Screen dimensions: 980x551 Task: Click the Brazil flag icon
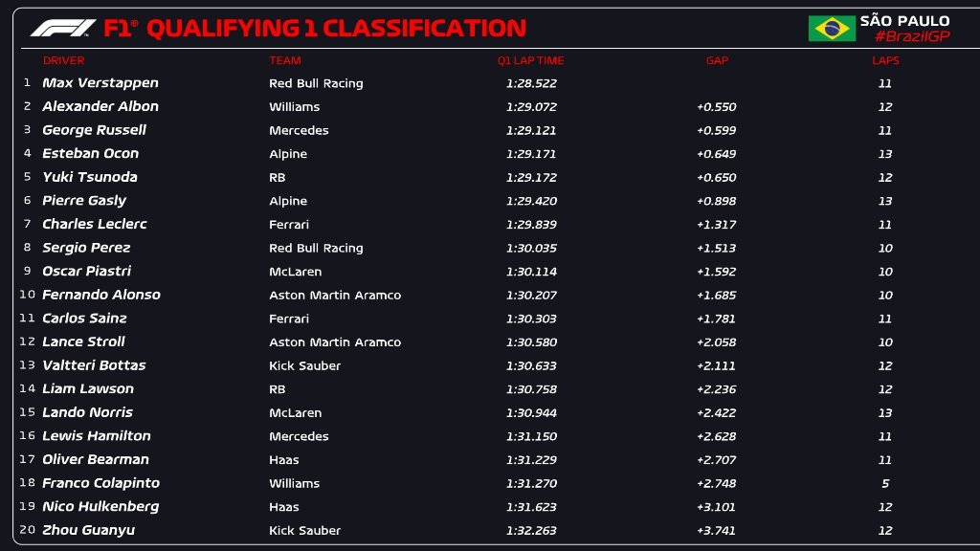click(832, 28)
